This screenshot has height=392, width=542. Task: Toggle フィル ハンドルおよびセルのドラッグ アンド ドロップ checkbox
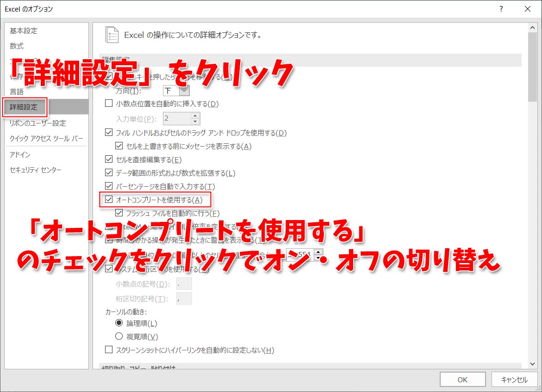[109, 132]
